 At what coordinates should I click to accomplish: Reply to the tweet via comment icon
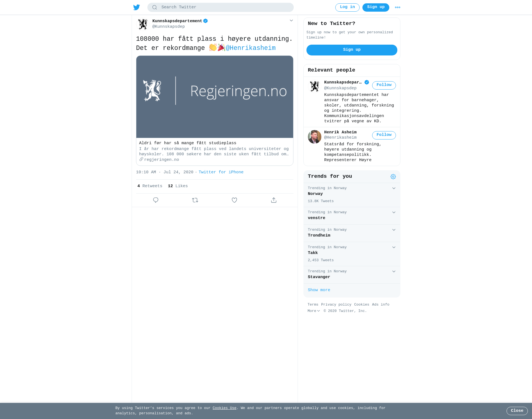point(156,200)
